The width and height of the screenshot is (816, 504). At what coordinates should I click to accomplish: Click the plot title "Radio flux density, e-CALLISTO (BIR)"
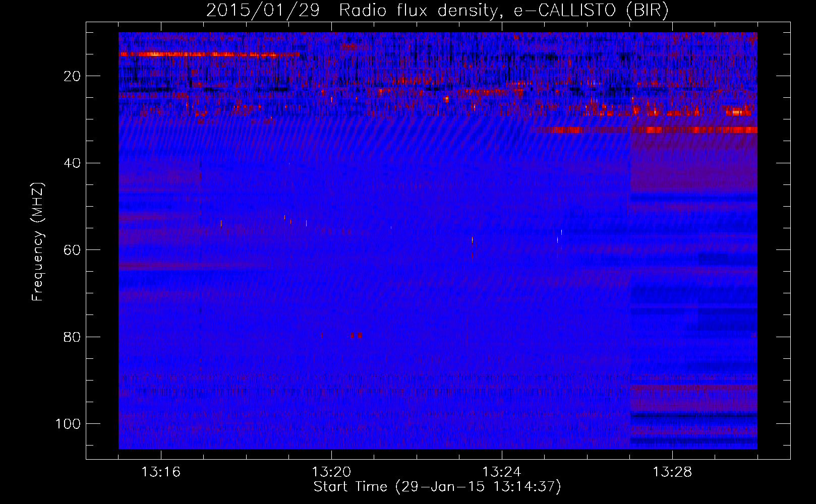[x=504, y=11]
